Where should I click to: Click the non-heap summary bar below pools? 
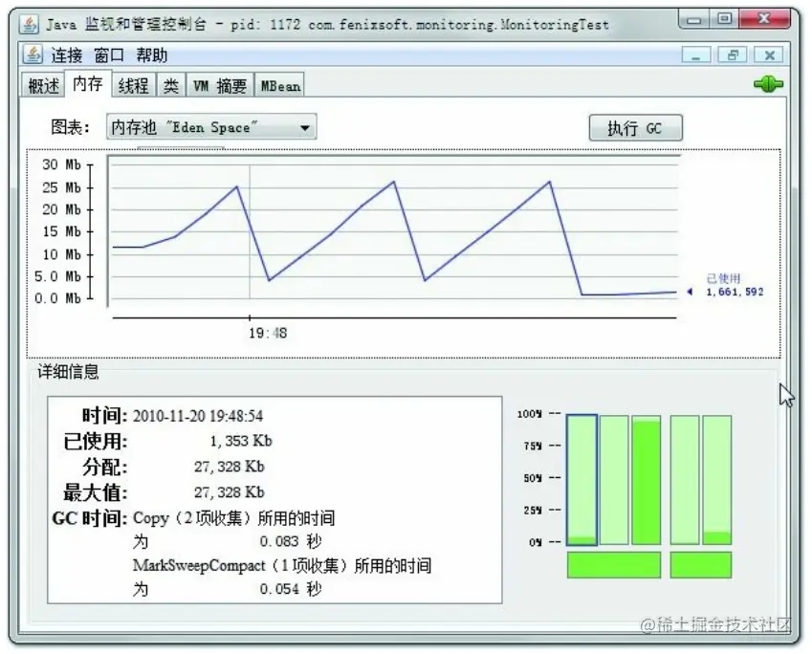(701, 564)
